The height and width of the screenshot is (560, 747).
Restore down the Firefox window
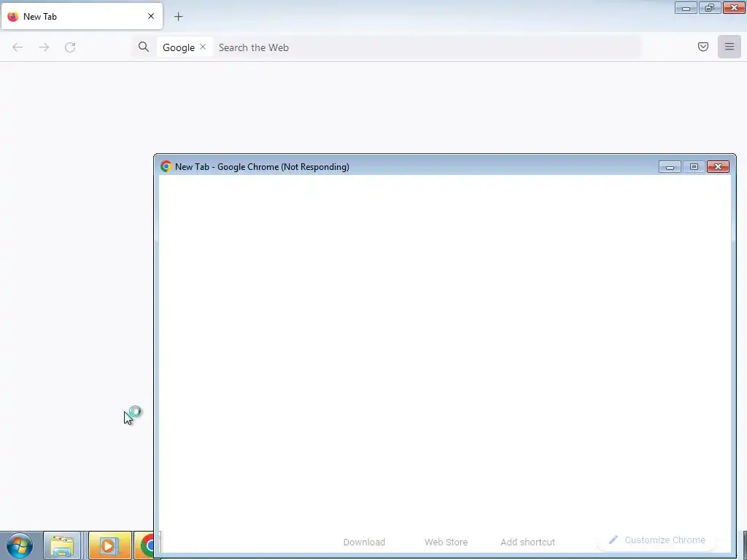click(x=710, y=7)
